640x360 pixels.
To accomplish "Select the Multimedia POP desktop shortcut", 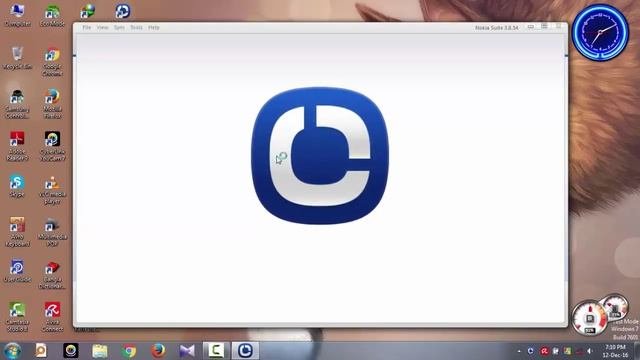I will coord(52,231).
